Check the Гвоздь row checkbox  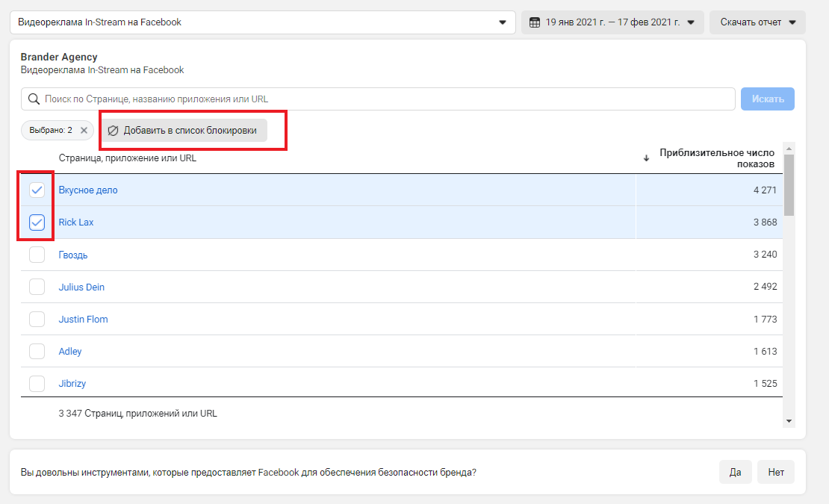click(37, 255)
